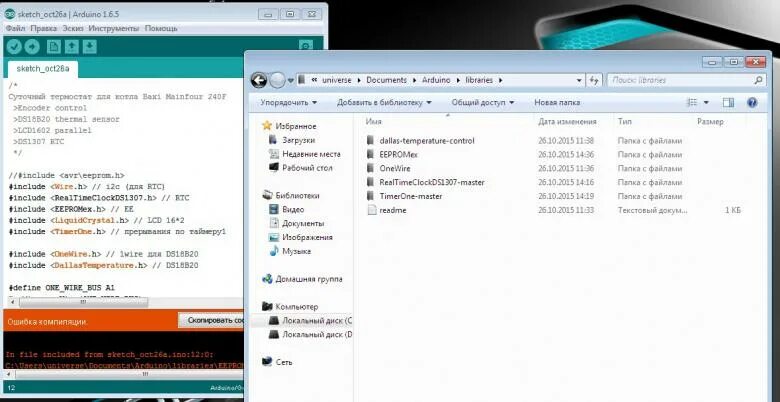Click the Новая папка button

[x=557, y=102]
